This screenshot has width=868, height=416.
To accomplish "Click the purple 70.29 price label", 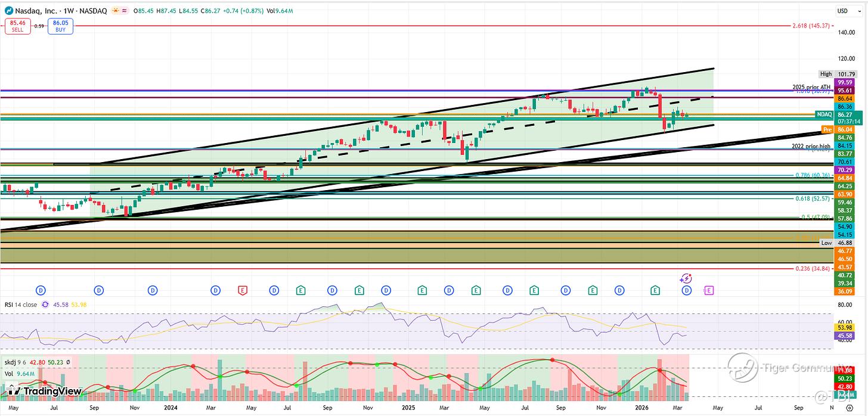I will (845, 170).
